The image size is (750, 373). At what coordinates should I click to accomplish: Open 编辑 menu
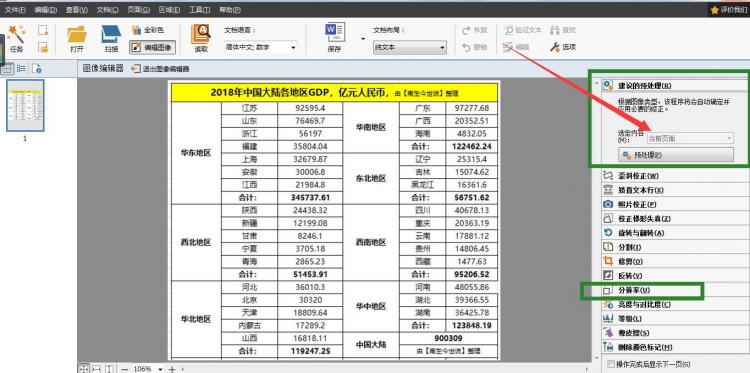pos(46,10)
